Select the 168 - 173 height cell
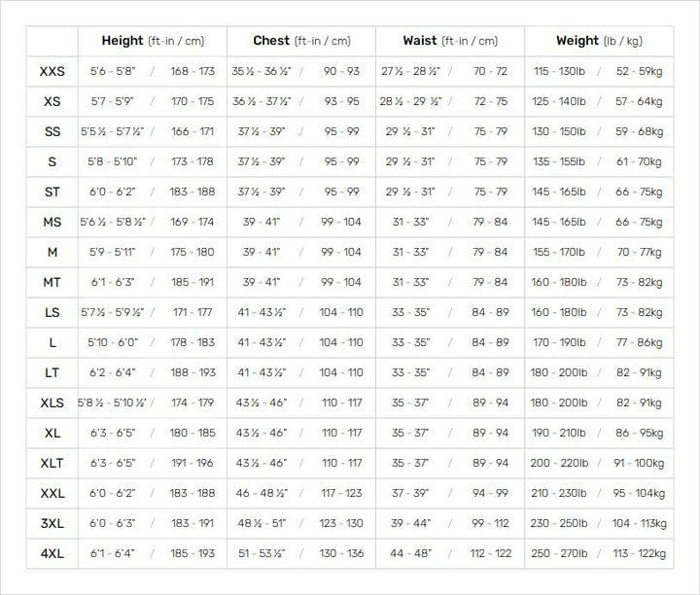The height and width of the screenshot is (595, 700). coord(192,71)
